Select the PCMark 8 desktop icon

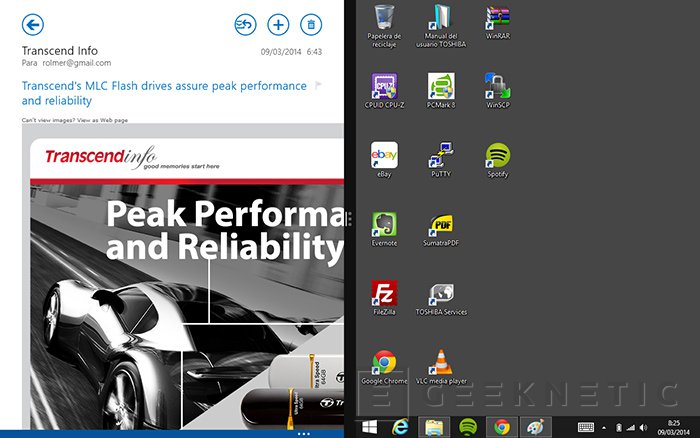click(441, 91)
